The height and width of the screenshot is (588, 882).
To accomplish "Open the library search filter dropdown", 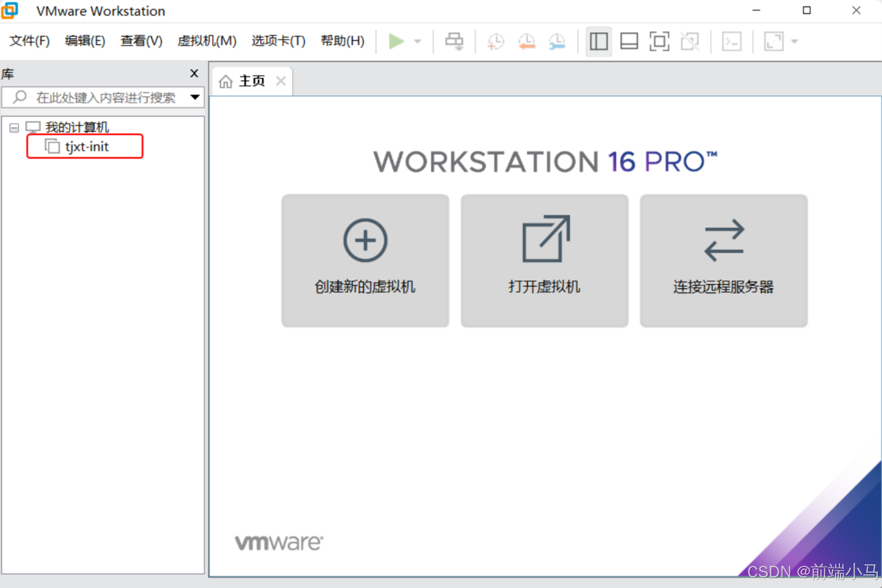I will tap(195, 97).
